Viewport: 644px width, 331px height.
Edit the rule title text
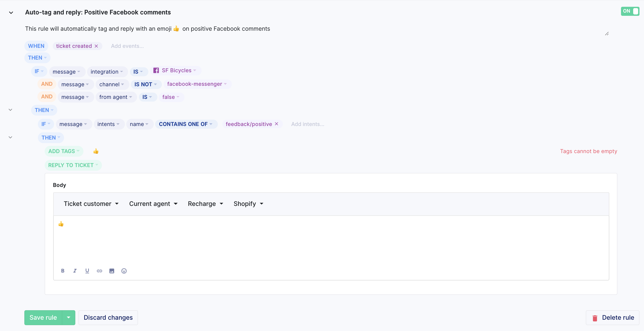point(98,12)
